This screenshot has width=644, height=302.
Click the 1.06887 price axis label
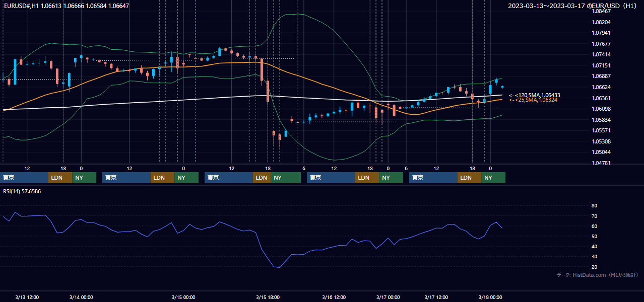click(x=601, y=76)
